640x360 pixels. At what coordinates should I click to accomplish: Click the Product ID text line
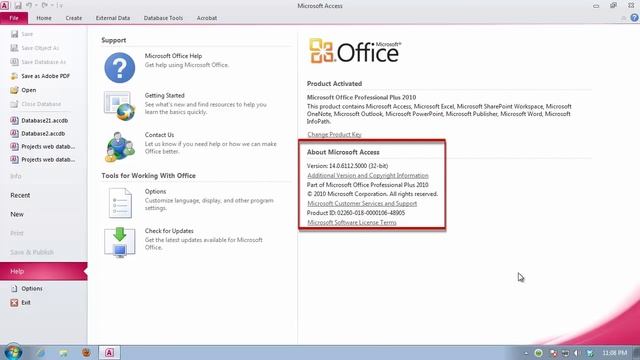(x=356, y=213)
